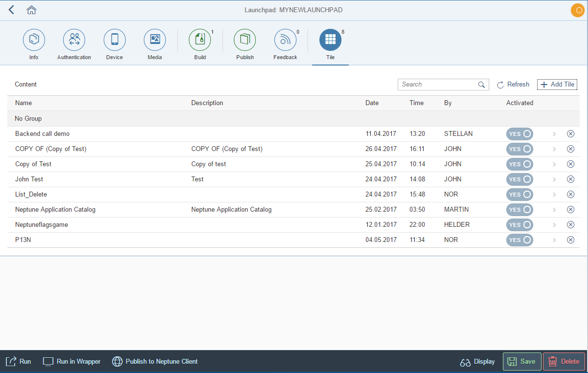Toggle activation for P13N
Image resolution: width=588 pixels, height=373 pixels.
(520, 240)
